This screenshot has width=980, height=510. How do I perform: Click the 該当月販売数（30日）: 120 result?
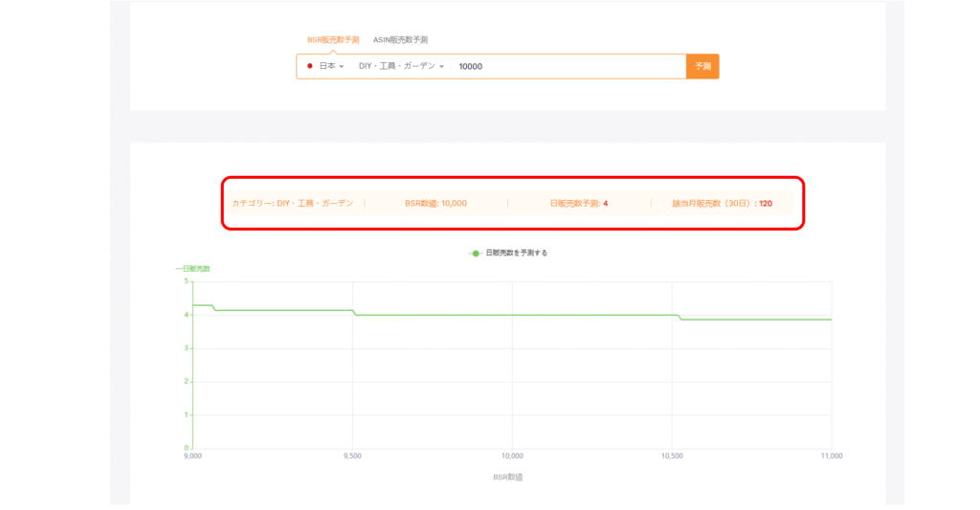pyautogui.click(x=722, y=203)
